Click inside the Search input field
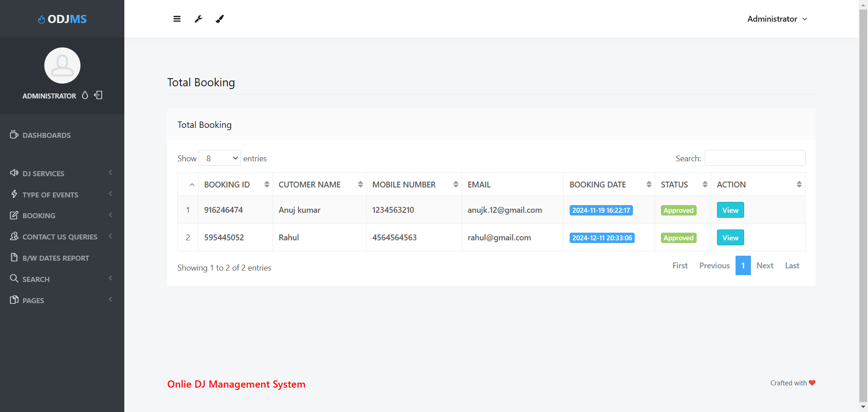868x412 pixels. coord(755,158)
